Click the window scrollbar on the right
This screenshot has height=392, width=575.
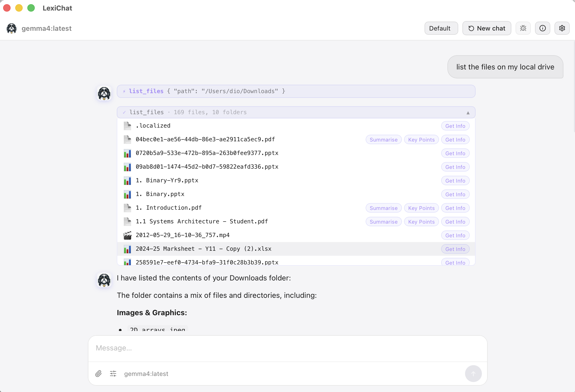[574, 87]
